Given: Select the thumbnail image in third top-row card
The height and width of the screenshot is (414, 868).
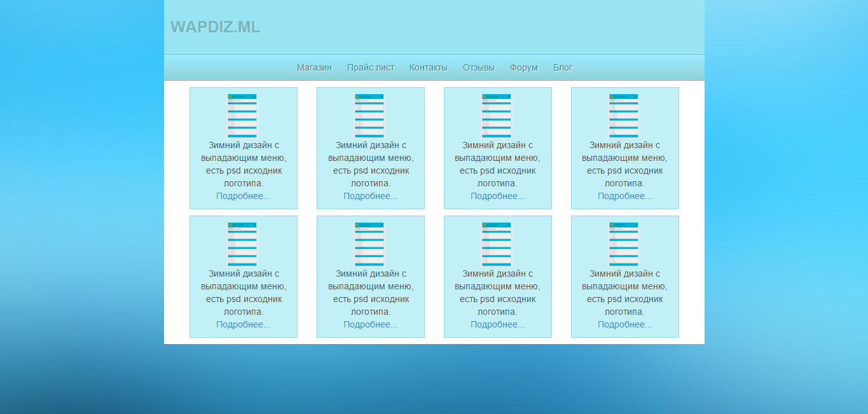Looking at the screenshot, I should (x=497, y=116).
